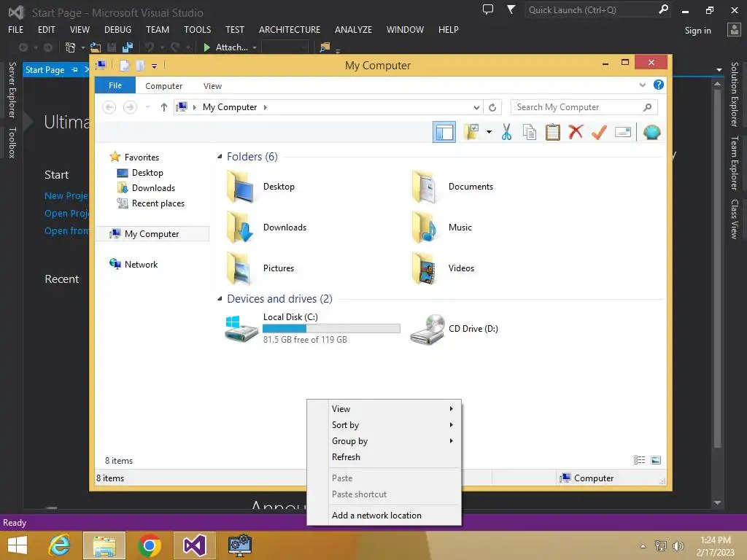Open the Computer ribbon tab
The image size is (747, 560).
point(164,86)
